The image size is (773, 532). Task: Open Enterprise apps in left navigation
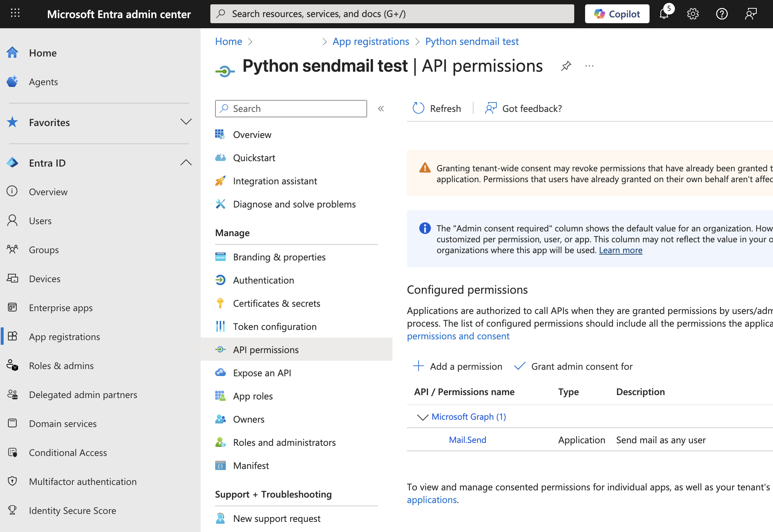[x=61, y=308]
